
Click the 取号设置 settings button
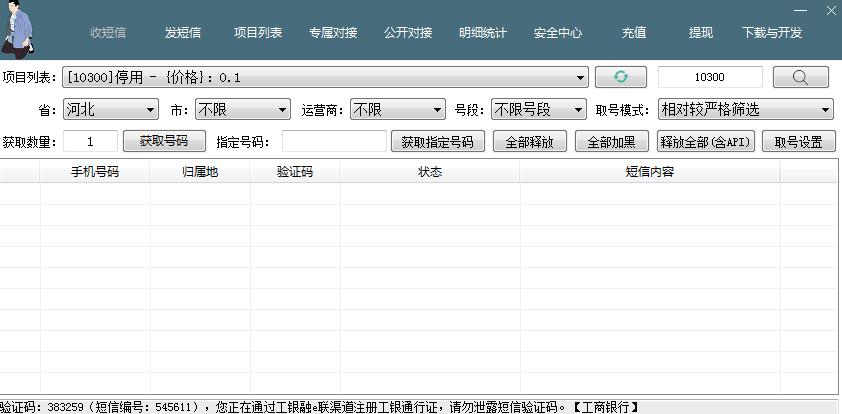tap(798, 141)
